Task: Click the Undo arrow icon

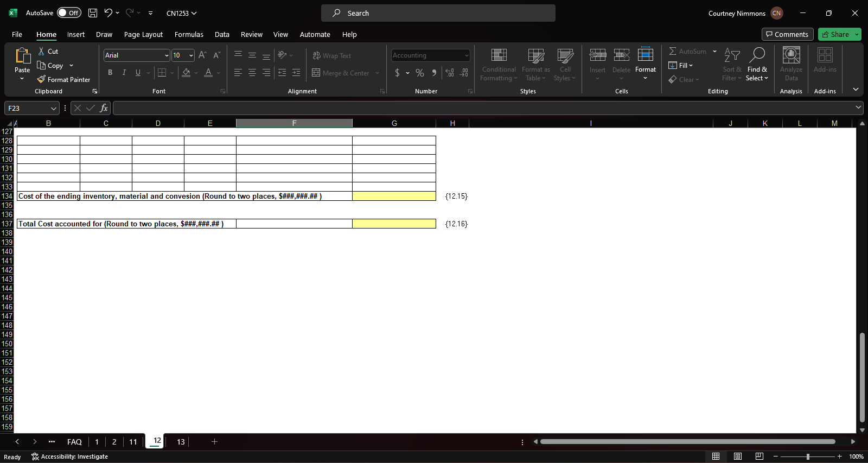Action: [108, 13]
